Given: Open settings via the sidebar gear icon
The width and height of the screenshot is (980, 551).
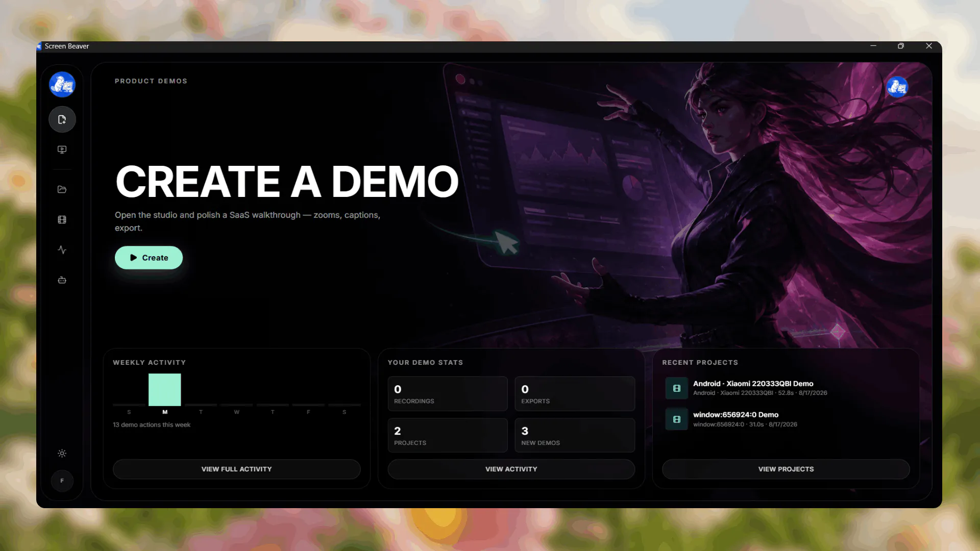Looking at the screenshot, I should (x=62, y=453).
